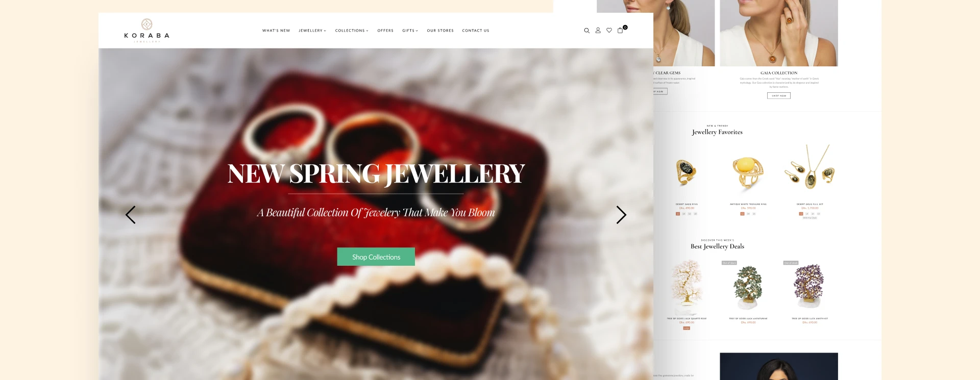Go to previous slide arrow
The width and height of the screenshot is (980, 380).
tap(131, 215)
